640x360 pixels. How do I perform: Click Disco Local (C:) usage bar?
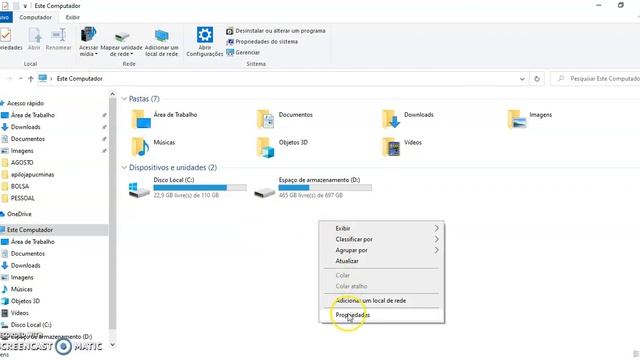click(x=200, y=188)
